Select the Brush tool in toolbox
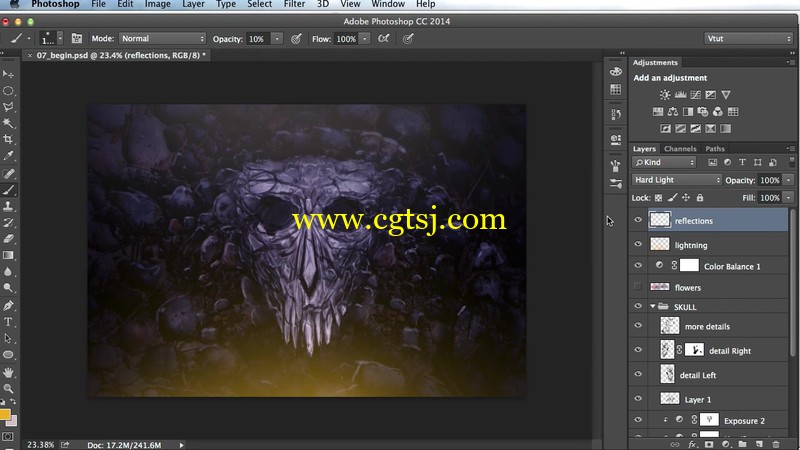800x450 pixels. (x=8, y=190)
